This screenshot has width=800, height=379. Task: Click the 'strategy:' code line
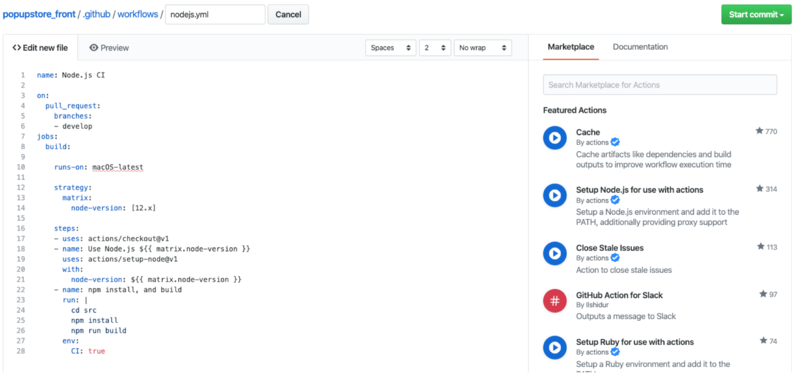pyautogui.click(x=73, y=187)
